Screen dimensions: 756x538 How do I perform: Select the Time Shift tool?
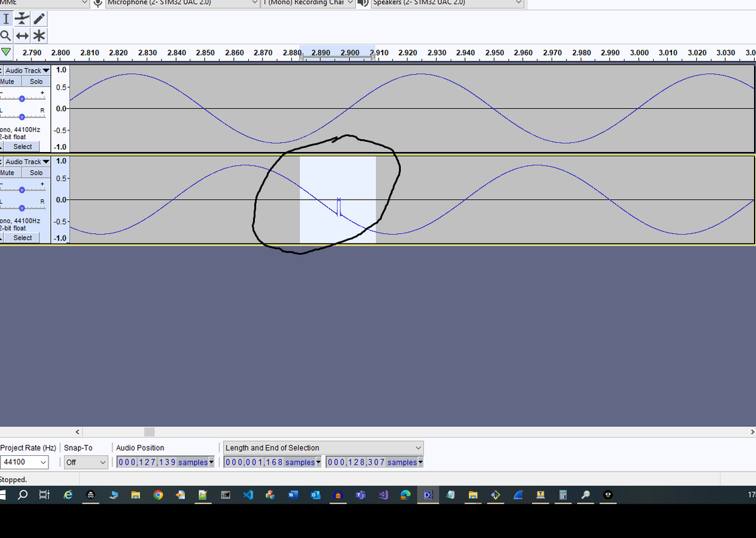pyautogui.click(x=22, y=36)
